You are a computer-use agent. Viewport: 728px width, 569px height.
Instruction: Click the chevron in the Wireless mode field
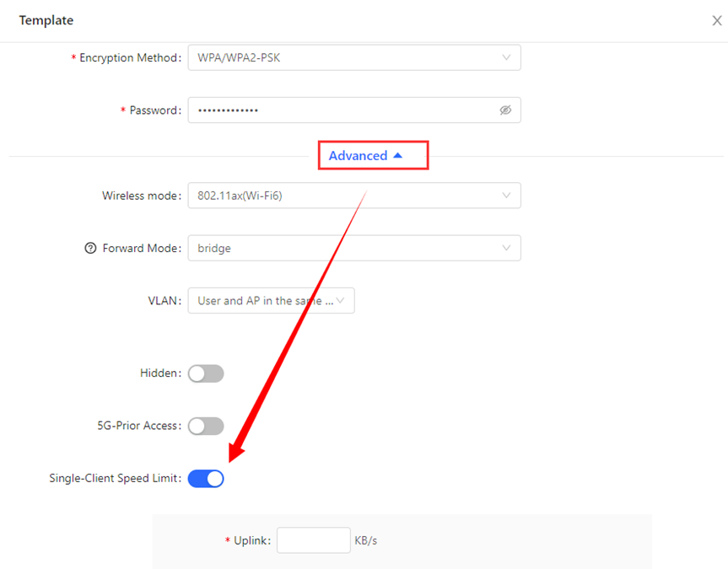coord(506,196)
